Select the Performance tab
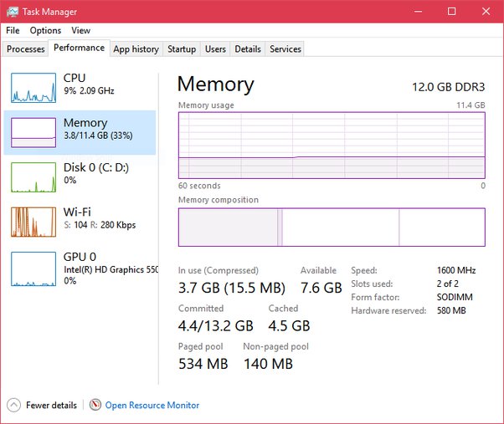Image resolution: width=504 pixels, height=424 pixels. tap(79, 48)
